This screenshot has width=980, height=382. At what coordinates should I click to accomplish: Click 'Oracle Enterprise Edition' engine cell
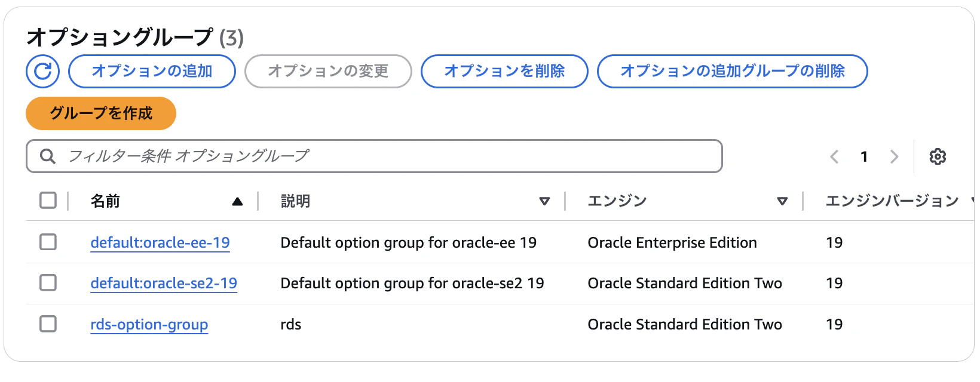click(x=672, y=243)
